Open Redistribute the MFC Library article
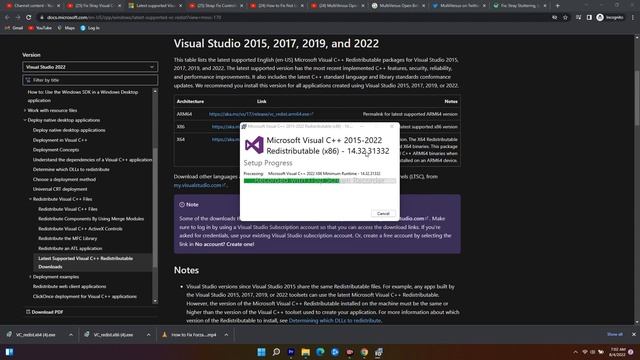Image resolution: width=640 pixels, height=360 pixels. 68,238
